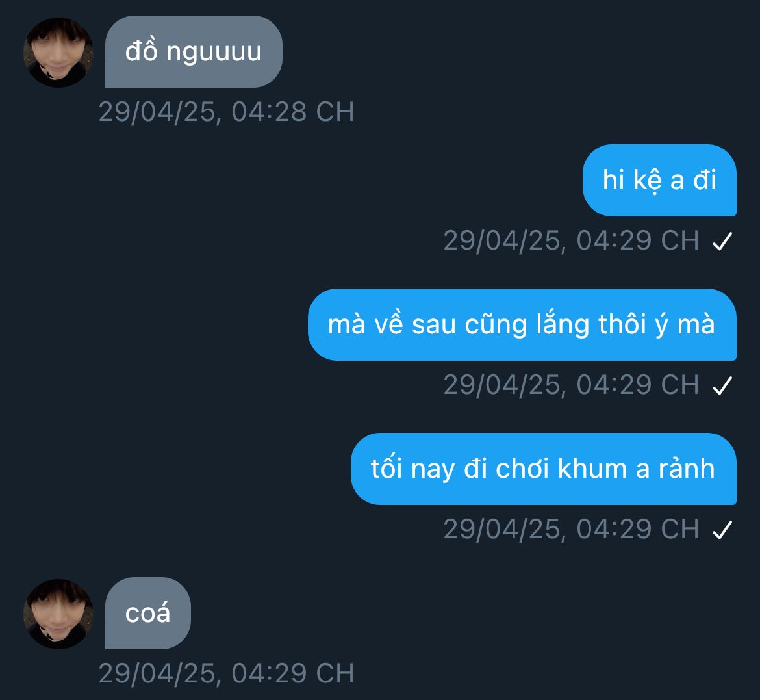Click the sender avatar beside "đồ nguuuu"
This screenshot has width=760, height=700.
(58, 53)
